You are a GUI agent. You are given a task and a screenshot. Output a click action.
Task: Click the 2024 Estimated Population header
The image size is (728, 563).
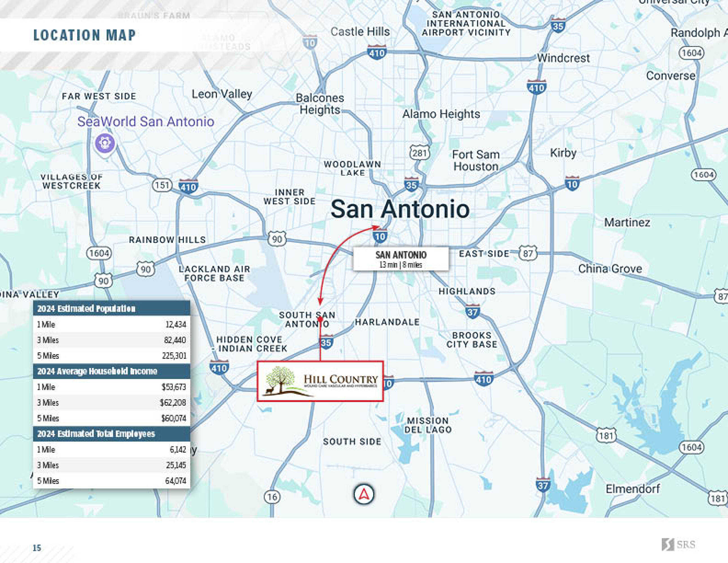click(112, 309)
